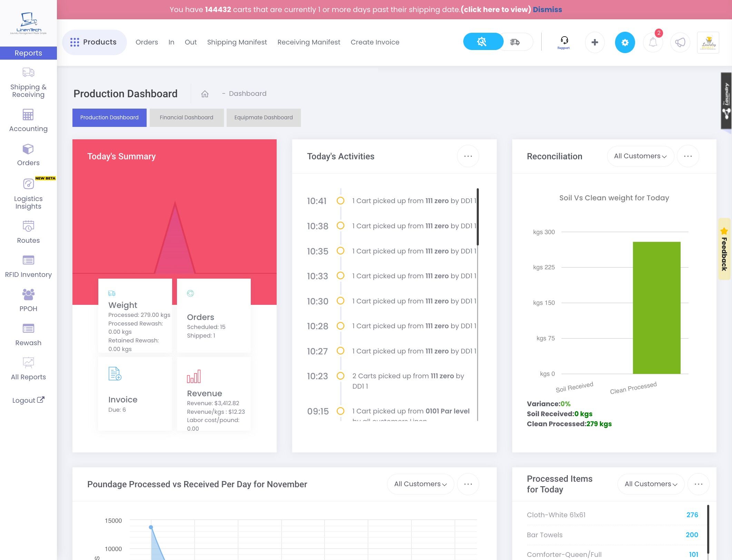732x560 pixels.
Task: Expand Reconciliation All Customers dropdown
Action: tap(640, 156)
